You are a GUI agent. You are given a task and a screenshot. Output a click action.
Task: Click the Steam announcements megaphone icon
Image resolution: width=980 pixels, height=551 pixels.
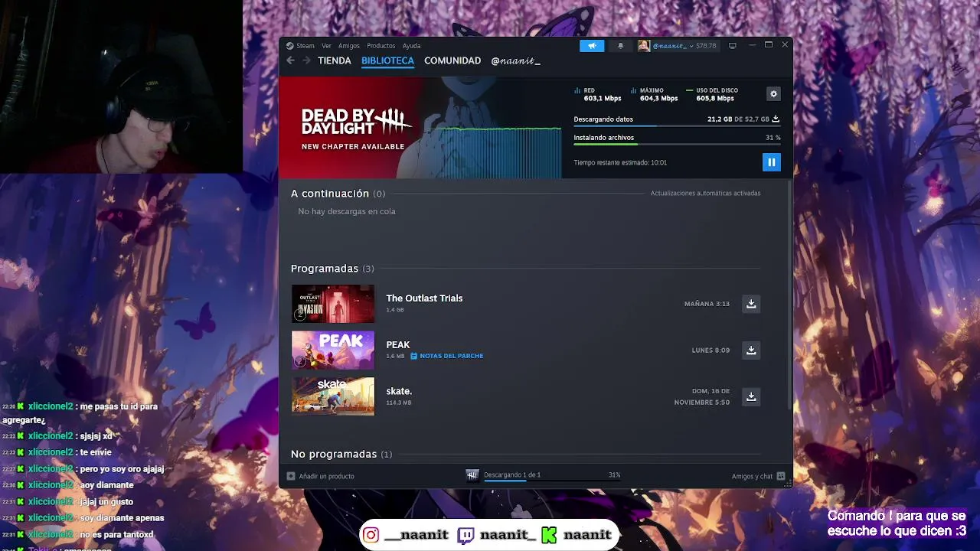pyautogui.click(x=592, y=46)
